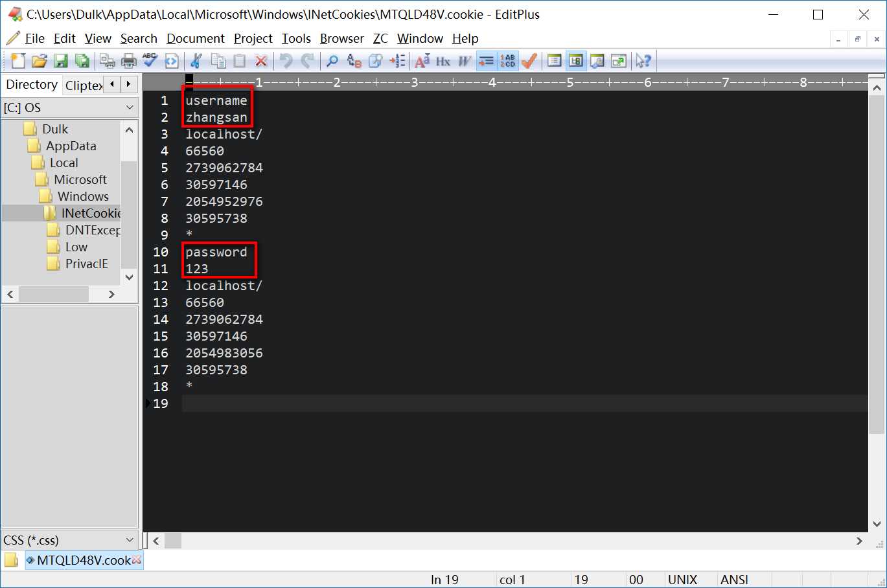The image size is (887, 588).
Task: Select the Local folder in tree
Action: (x=63, y=163)
